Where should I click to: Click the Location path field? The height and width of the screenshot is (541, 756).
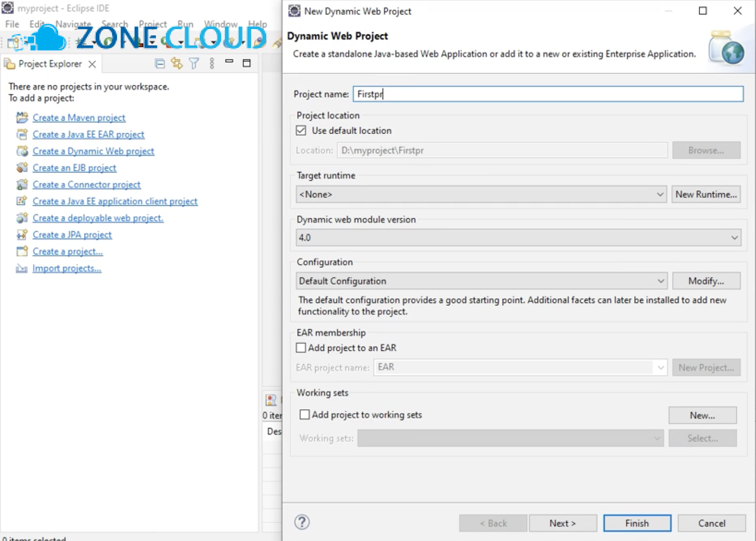502,150
